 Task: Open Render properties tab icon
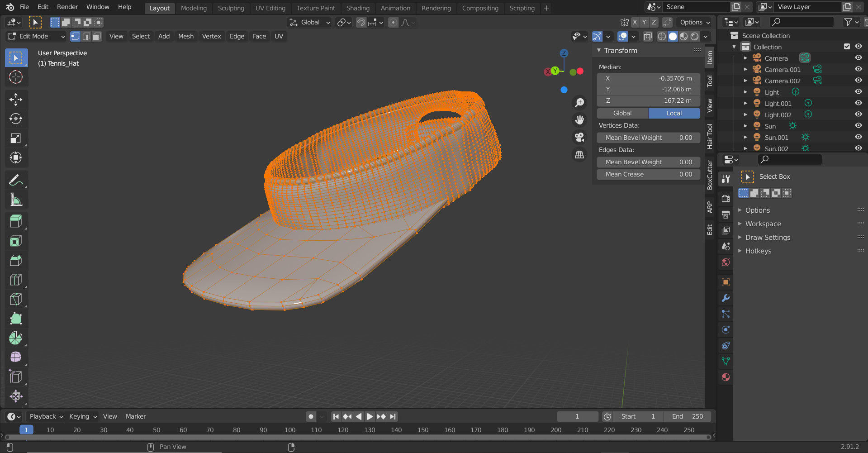726,199
